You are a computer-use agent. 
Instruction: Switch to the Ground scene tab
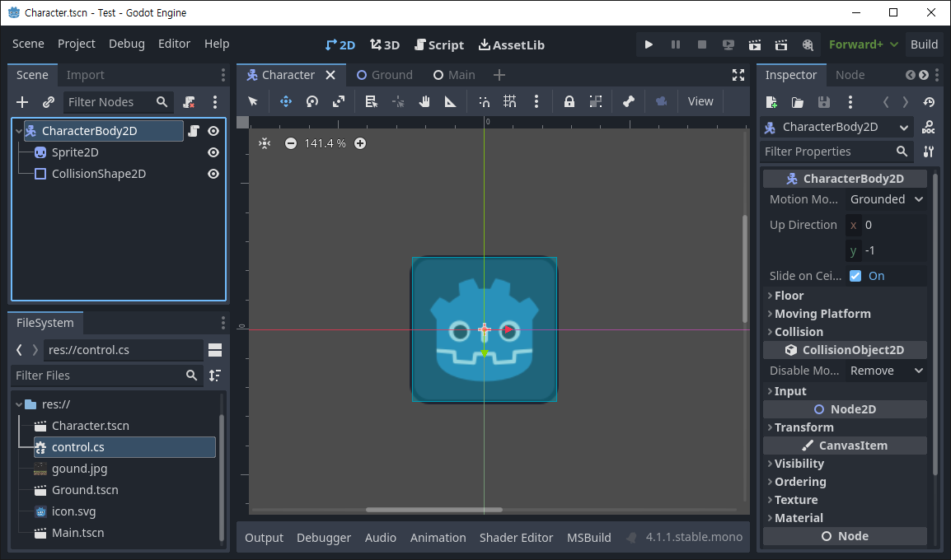coord(385,75)
